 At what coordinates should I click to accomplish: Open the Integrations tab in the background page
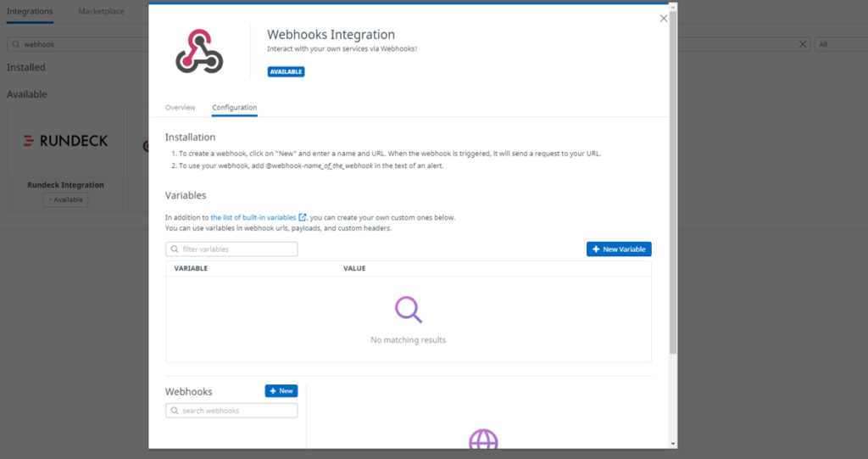pyautogui.click(x=30, y=11)
